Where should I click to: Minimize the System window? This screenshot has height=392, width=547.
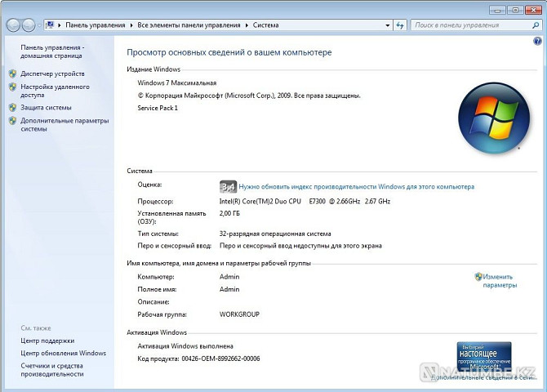tap(497, 10)
